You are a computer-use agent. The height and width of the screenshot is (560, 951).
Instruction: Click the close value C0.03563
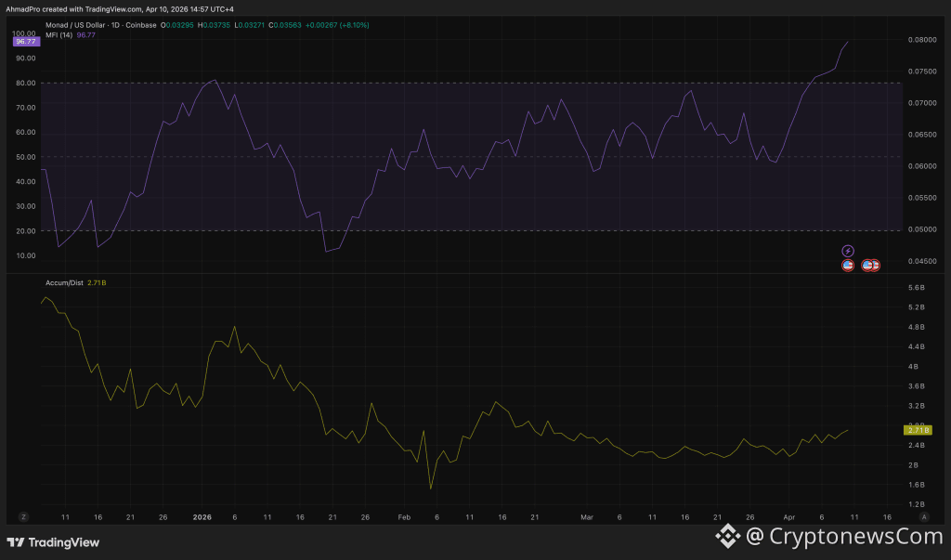click(285, 25)
